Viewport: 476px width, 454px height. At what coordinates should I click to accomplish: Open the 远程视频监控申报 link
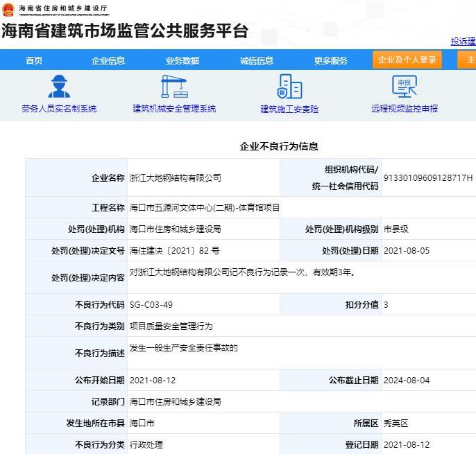pyautogui.click(x=405, y=109)
